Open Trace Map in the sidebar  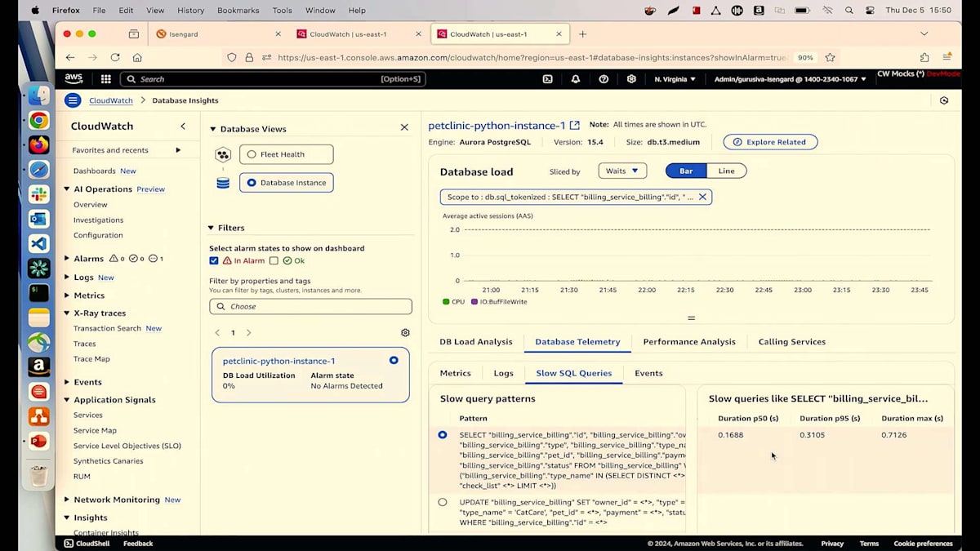91,359
